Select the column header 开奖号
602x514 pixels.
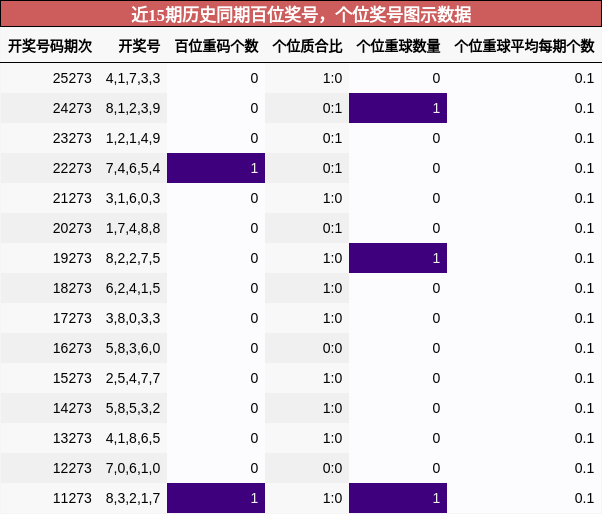pyautogui.click(x=139, y=46)
